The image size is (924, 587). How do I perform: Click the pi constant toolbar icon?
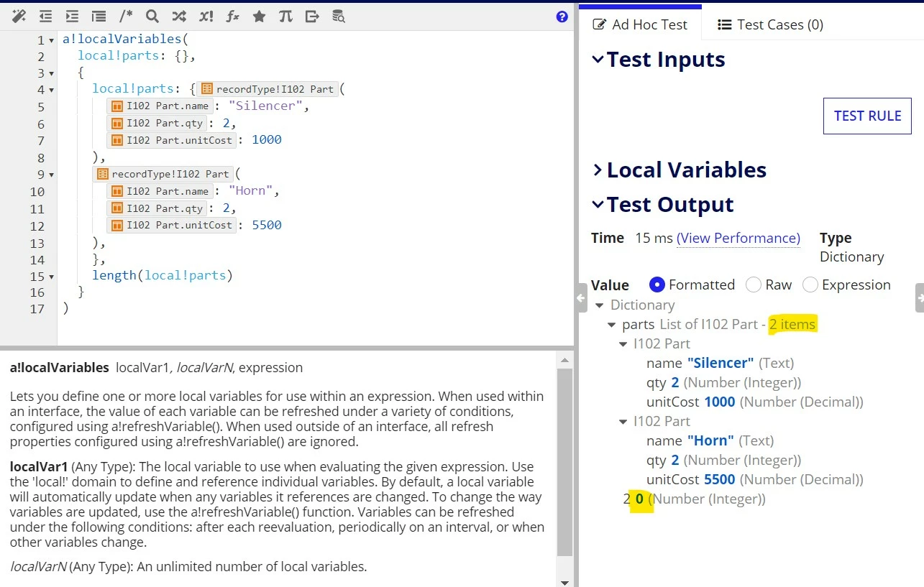point(285,16)
